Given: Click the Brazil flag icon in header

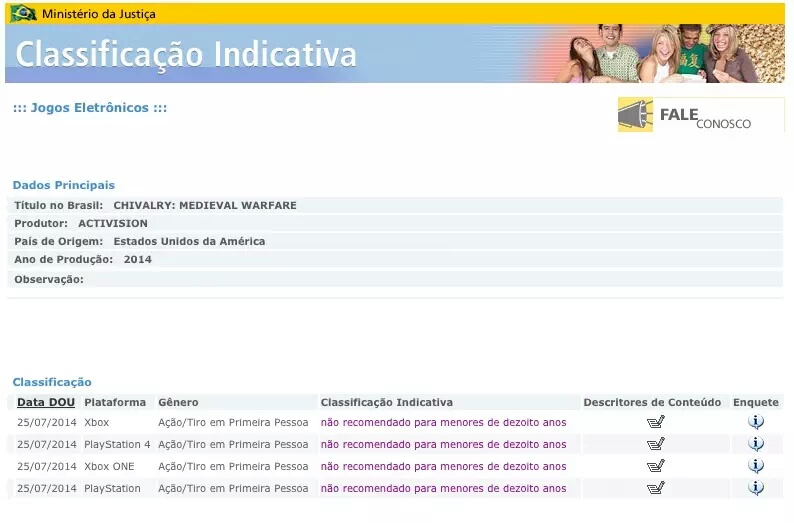Looking at the screenshot, I should click(23, 14).
